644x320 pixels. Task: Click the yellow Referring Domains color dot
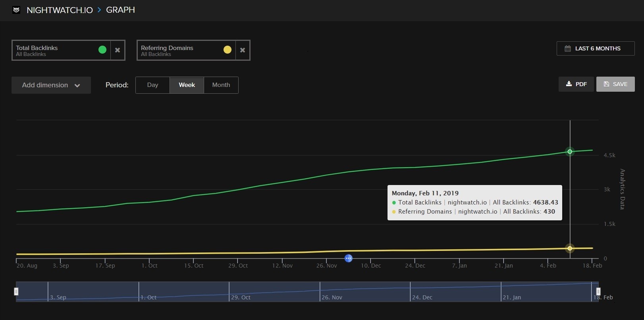228,50
